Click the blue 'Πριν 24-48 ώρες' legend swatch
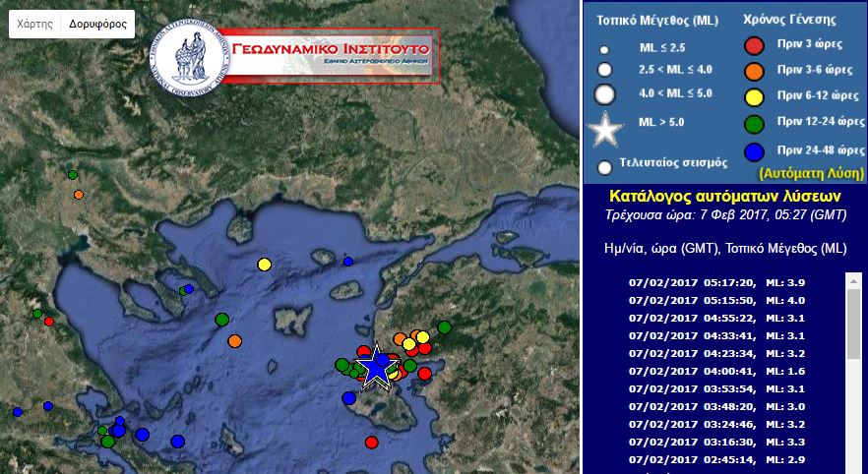This screenshot has width=868, height=474. [755, 150]
